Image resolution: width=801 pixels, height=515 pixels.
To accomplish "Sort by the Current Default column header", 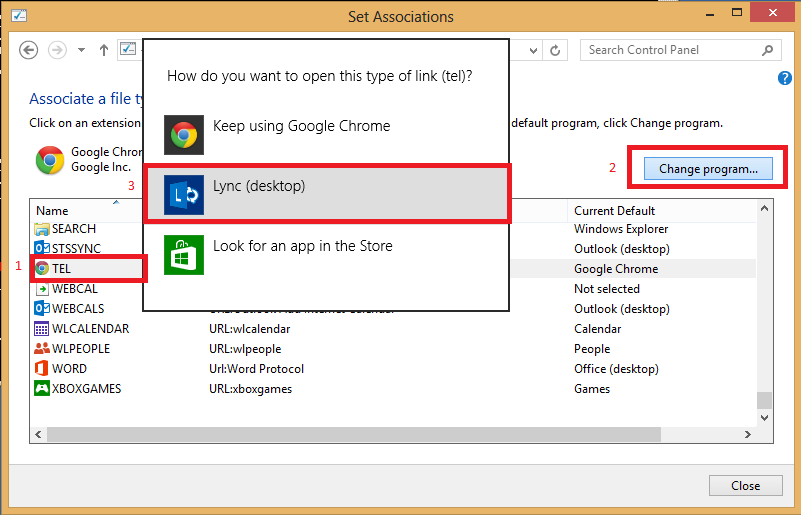I will pyautogui.click(x=615, y=211).
